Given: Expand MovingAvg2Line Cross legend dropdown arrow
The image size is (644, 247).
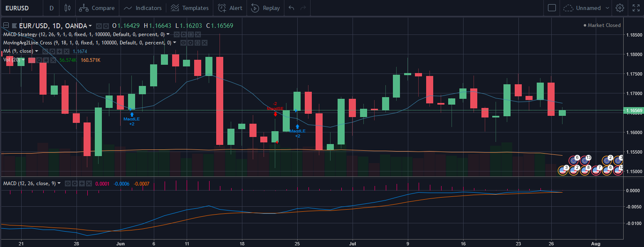Looking at the screenshot, I should tap(175, 42).
